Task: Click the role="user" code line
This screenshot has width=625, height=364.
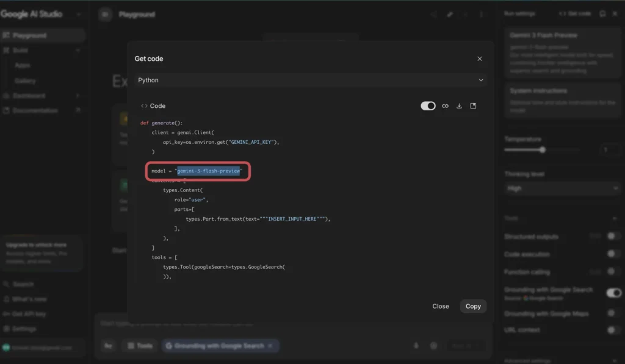Action: click(191, 200)
